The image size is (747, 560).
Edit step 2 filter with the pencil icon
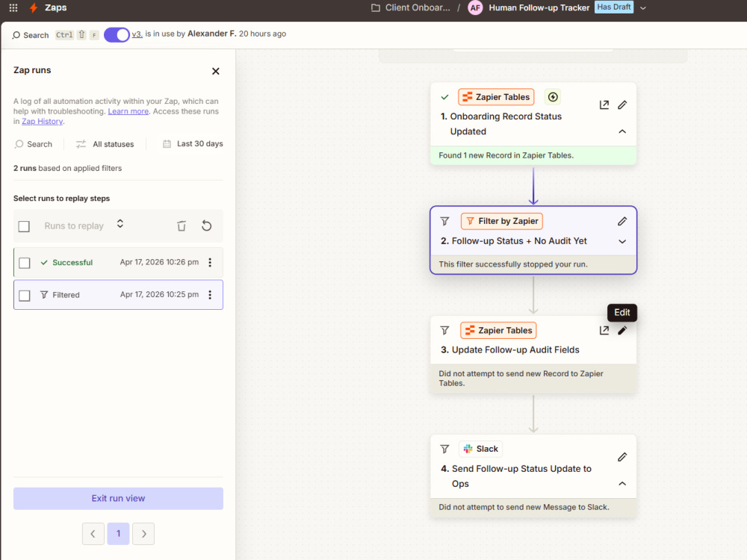click(x=622, y=222)
